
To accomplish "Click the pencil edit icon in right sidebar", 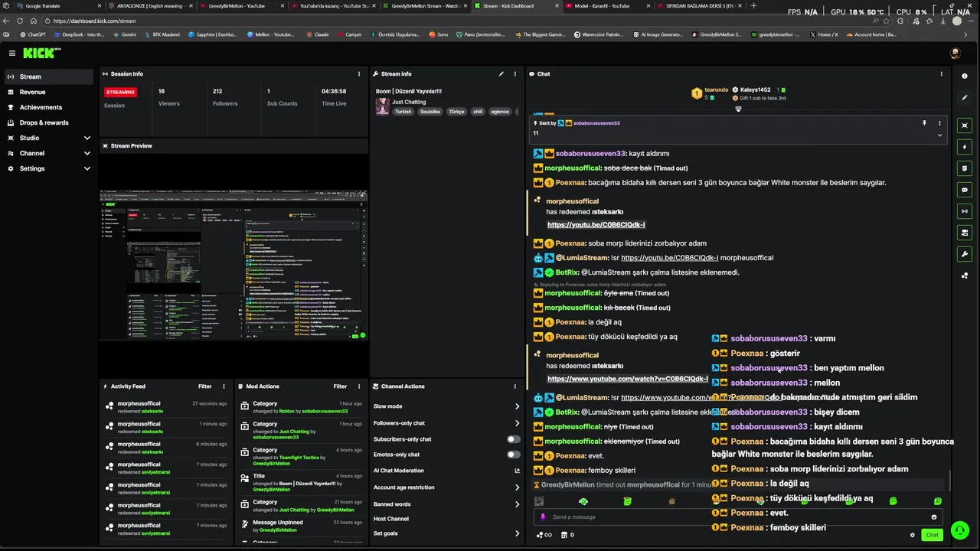I will [965, 98].
